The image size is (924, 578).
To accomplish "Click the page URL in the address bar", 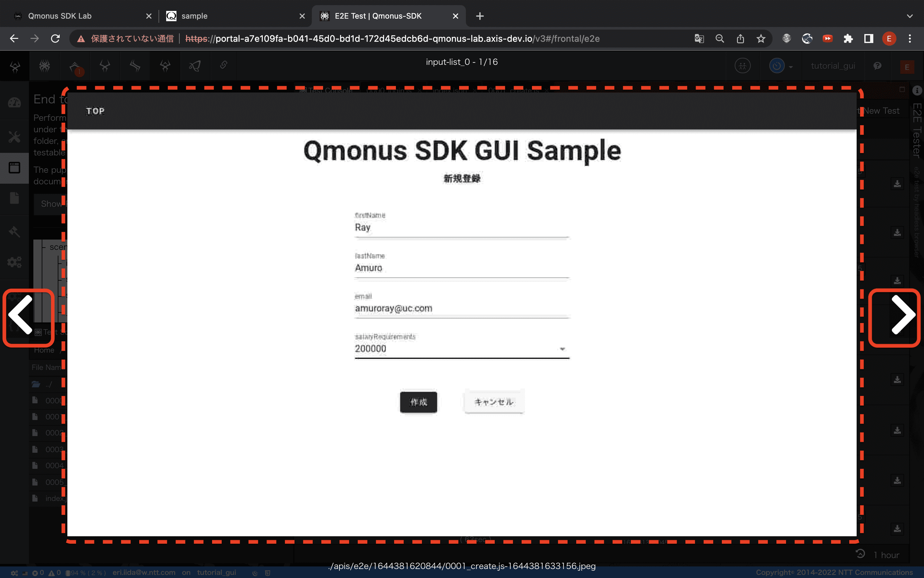I will coord(392,39).
